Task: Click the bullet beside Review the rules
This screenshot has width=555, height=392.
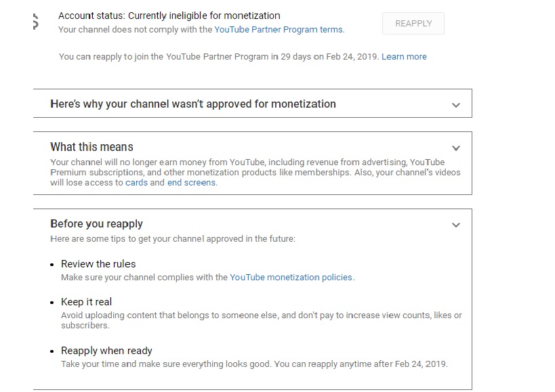Action: pyautogui.click(x=53, y=265)
